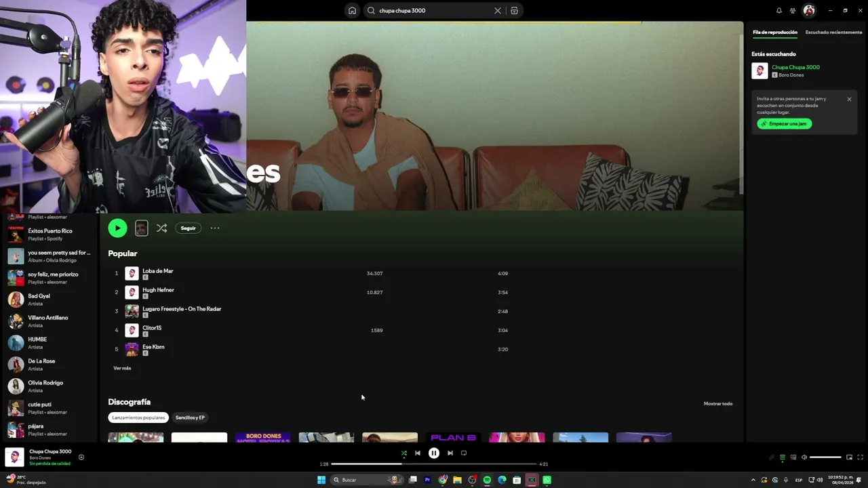
Task: Open the friends activity icon
Action: [x=793, y=11]
